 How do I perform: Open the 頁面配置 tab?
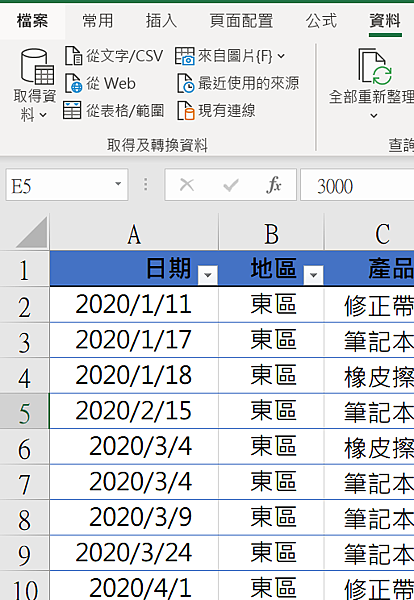point(241,21)
